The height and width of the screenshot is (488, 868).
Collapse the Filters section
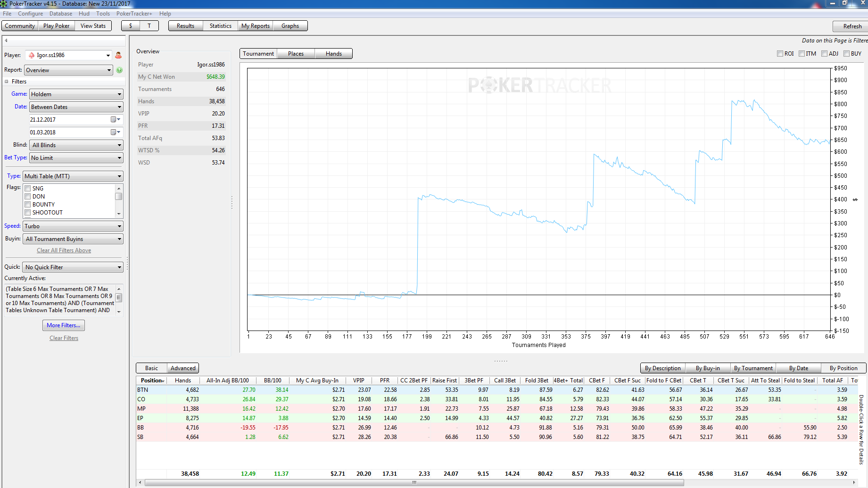pos(7,82)
